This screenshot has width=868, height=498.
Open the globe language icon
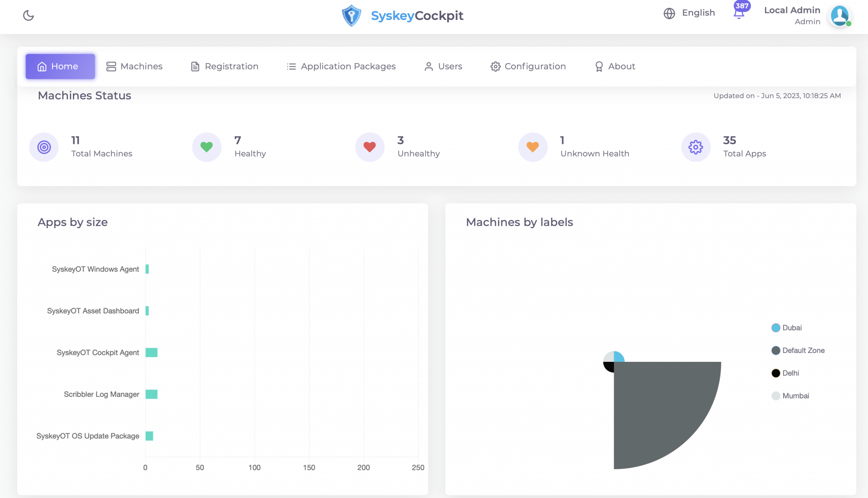669,14
